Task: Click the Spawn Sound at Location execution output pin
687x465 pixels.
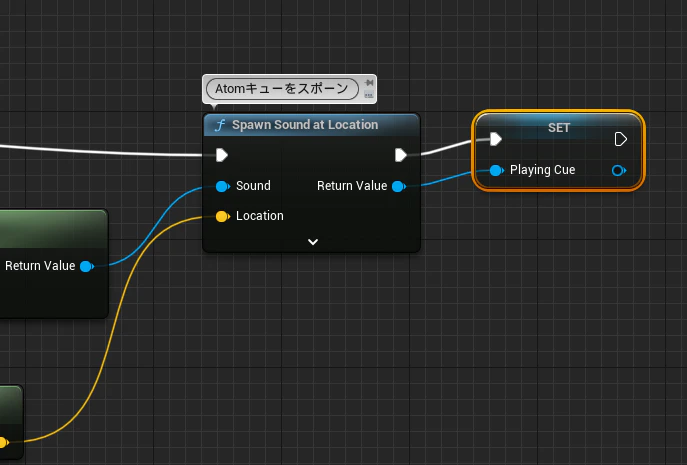Action: (400, 155)
